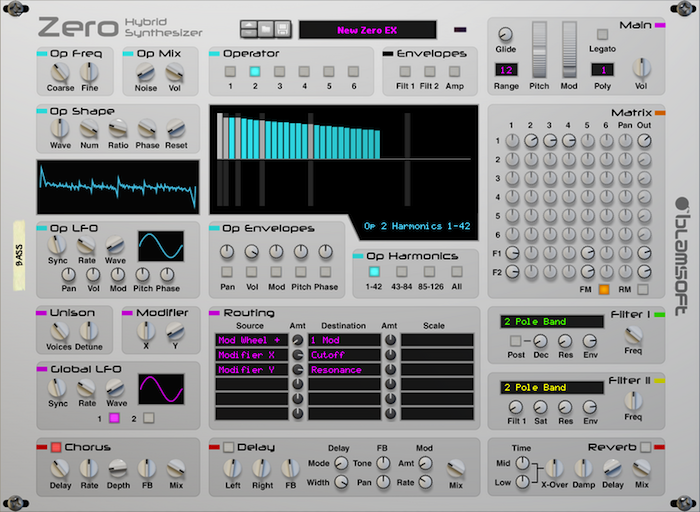Click the Delay Mix knob
The width and height of the screenshot is (700, 512).
tap(456, 469)
